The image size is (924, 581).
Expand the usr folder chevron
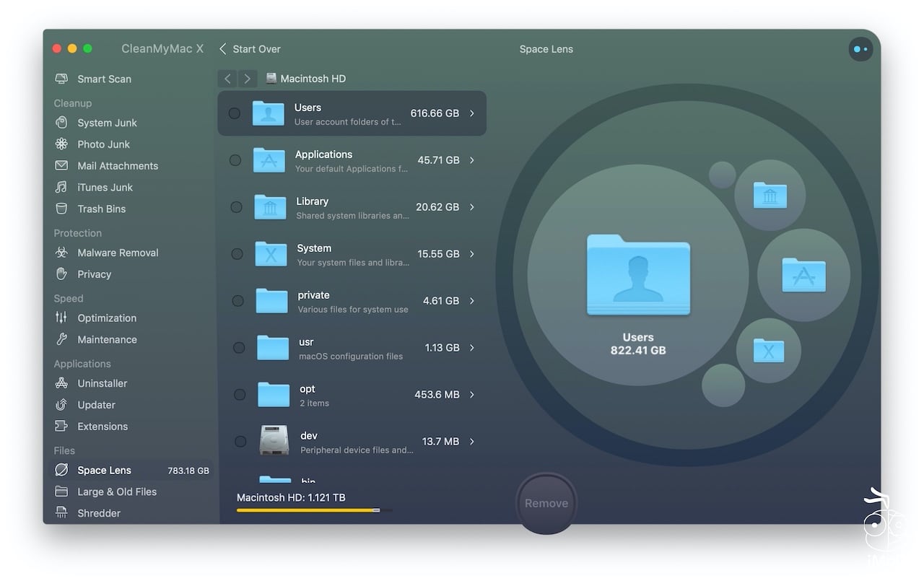pyautogui.click(x=472, y=348)
